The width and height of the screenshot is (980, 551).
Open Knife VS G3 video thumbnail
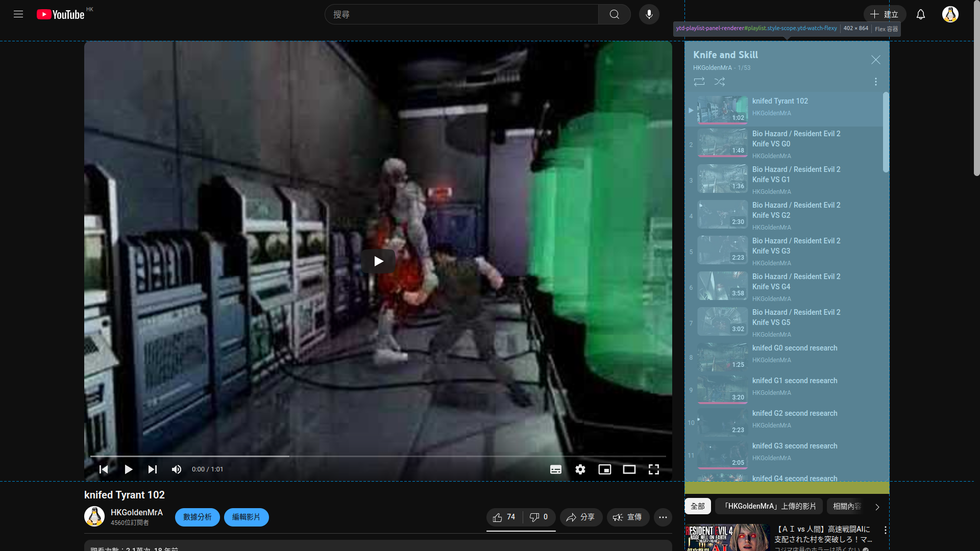(723, 249)
